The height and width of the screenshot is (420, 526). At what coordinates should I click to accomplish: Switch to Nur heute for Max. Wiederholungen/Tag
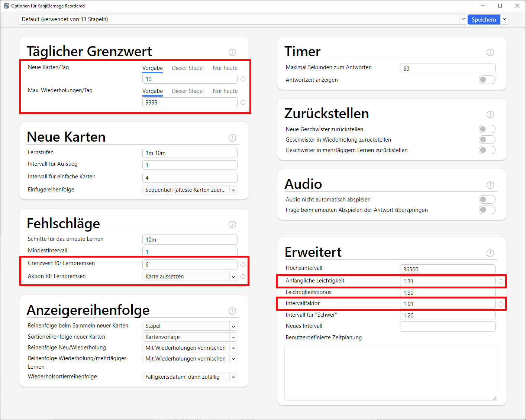pos(225,91)
